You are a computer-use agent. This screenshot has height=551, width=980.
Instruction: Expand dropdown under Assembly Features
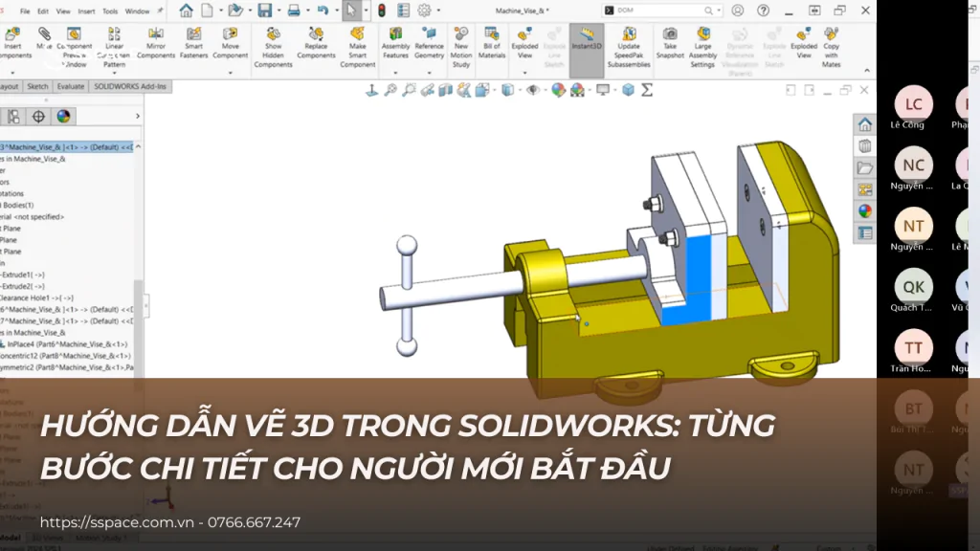[395, 73]
